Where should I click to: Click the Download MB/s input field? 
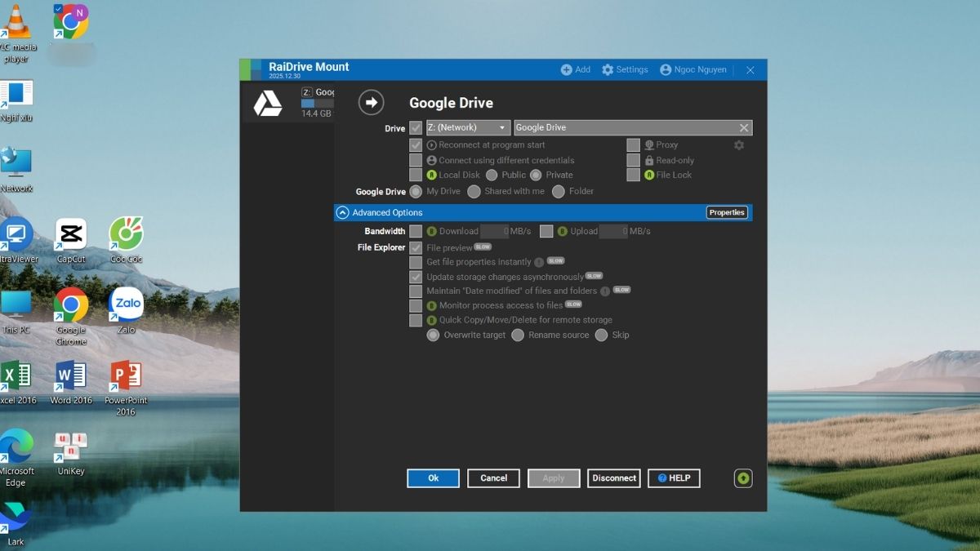click(494, 231)
